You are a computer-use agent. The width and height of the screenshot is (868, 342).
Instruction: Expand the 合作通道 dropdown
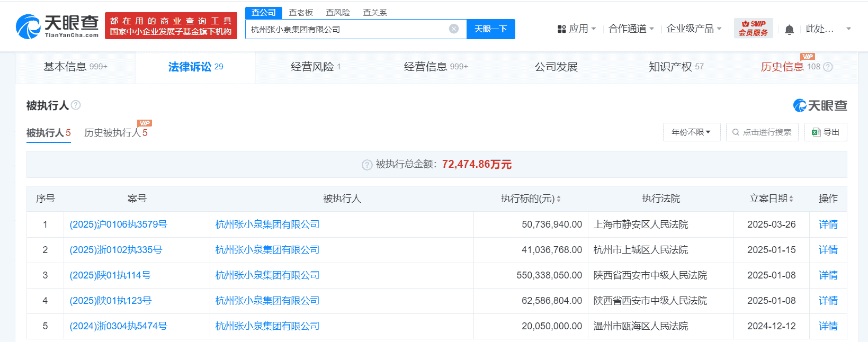pyautogui.click(x=631, y=29)
